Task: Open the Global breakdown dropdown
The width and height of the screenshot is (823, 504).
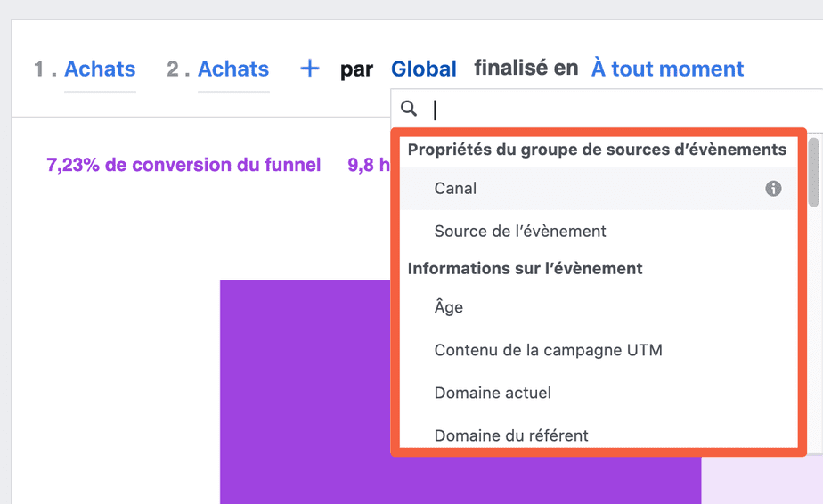Action: (x=424, y=69)
